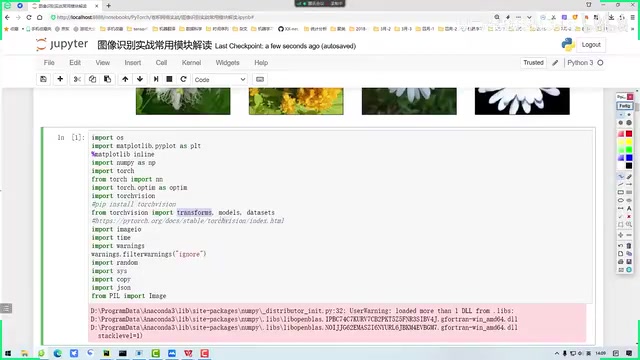
Task: Click the Logout button
Action: pyautogui.click(x=591, y=45)
